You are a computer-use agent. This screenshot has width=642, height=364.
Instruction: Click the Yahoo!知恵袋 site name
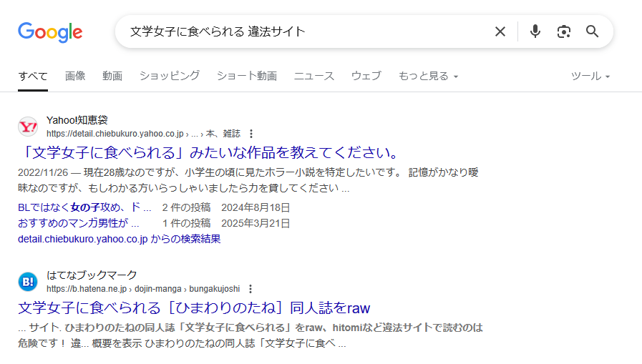click(77, 120)
